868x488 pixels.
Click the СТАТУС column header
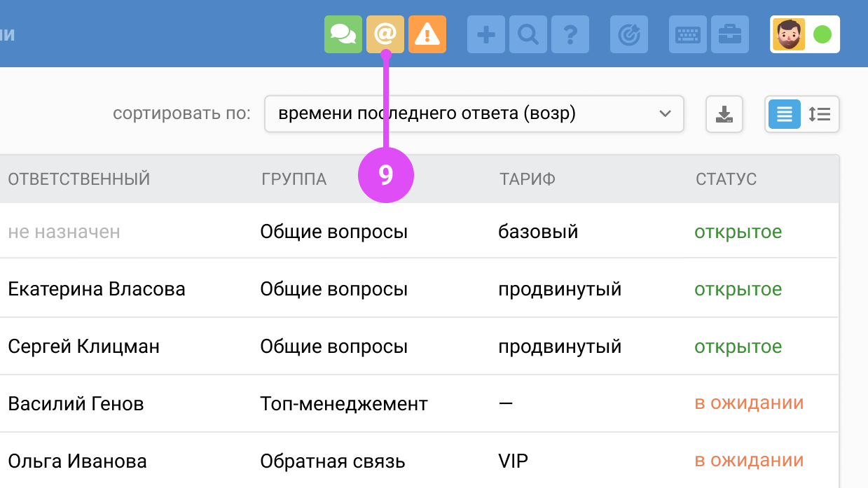[x=726, y=179]
